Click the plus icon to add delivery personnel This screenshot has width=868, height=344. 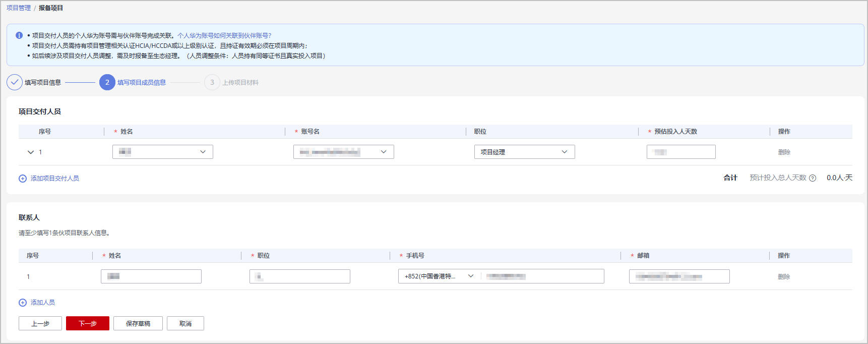tap(23, 179)
